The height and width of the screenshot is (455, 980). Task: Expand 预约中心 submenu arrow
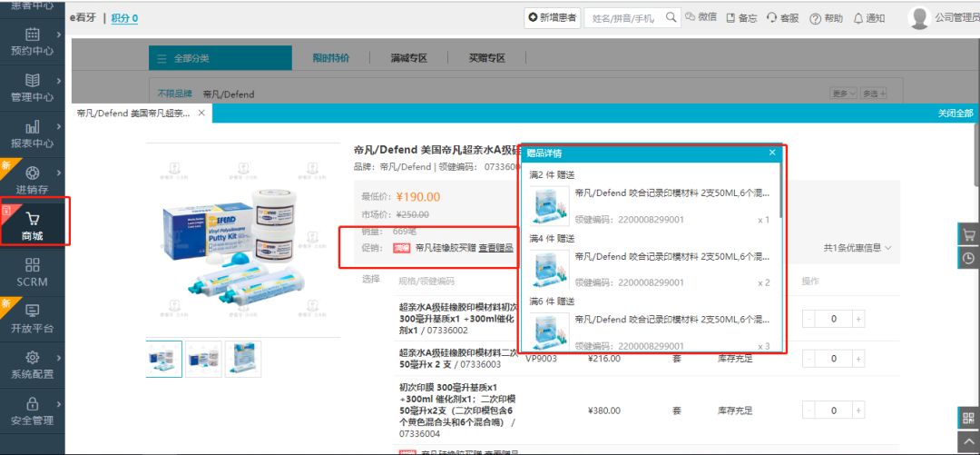(59, 35)
